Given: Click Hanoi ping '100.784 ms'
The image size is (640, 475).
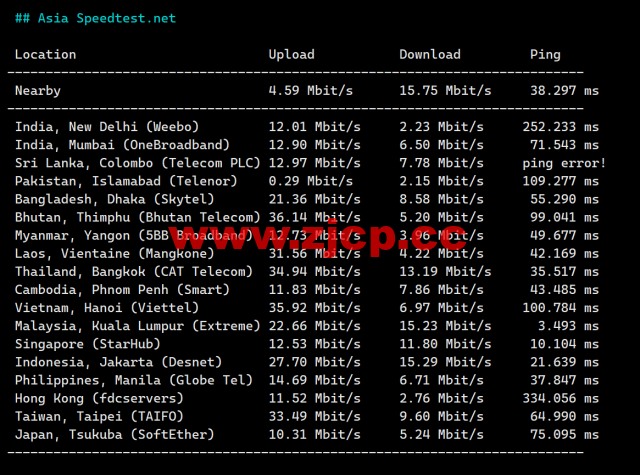Looking at the screenshot, I should pyautogui.click(x=561, y=308).
